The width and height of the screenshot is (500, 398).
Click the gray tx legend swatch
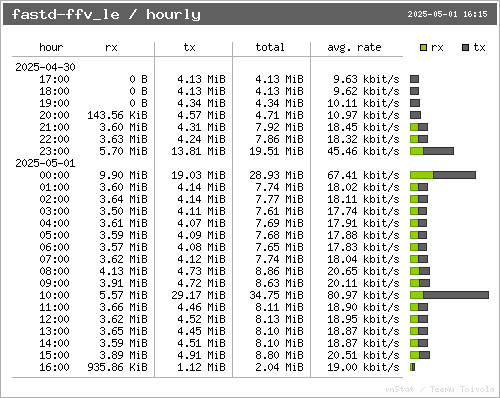[466, 48]
